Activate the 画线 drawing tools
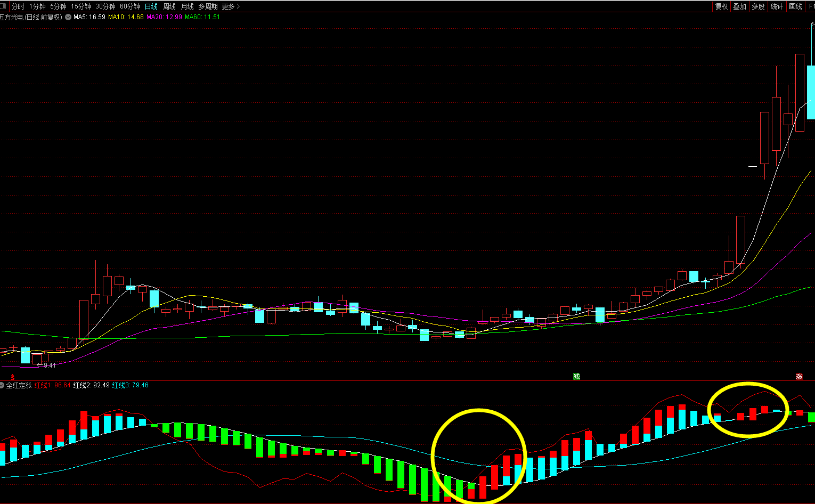 (795, 6)
